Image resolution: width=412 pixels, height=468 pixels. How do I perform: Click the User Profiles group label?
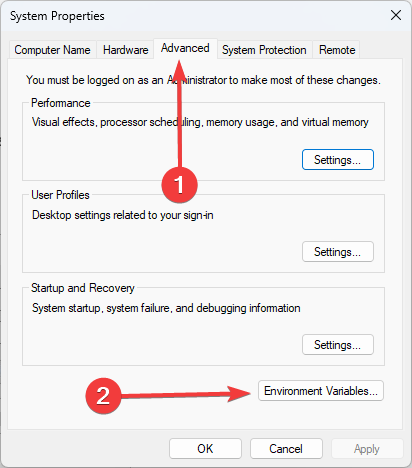(60, 195)
